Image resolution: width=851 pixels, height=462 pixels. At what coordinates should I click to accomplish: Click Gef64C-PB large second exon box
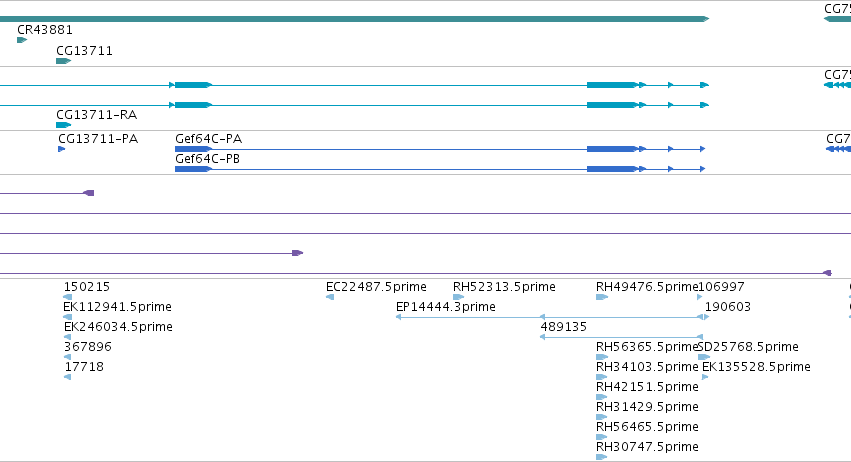[612, 169]
